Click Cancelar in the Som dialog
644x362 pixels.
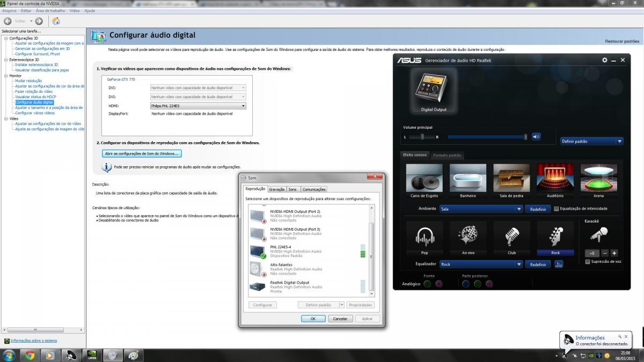(340, 319)
